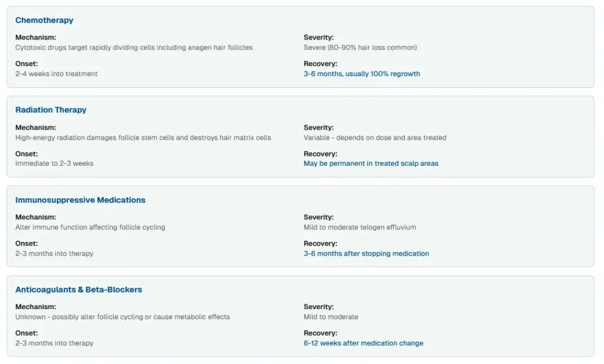Image resolution: width=604 pixels, height=364 pixels.
Task: Click '2-4 weeks into treatment' onset text
Action: tap(57, 74)
